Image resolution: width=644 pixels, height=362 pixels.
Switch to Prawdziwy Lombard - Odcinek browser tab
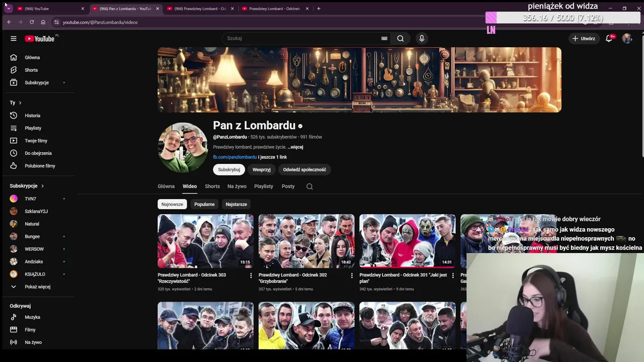[275, 9]
